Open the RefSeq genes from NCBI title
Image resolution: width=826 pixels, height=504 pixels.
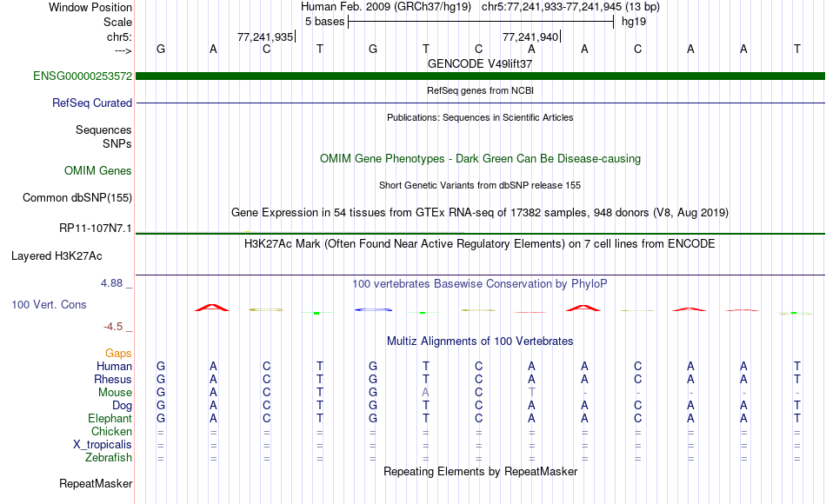[480, 90]
